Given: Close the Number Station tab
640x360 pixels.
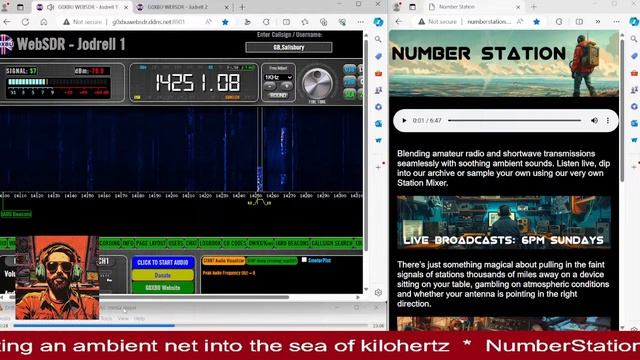Looking at the screenshot, I should pos(518,7).
